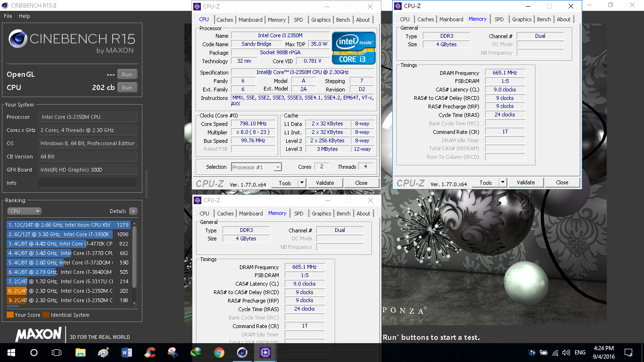Open the Action Center notifications icon

click(x=628, y=353)
